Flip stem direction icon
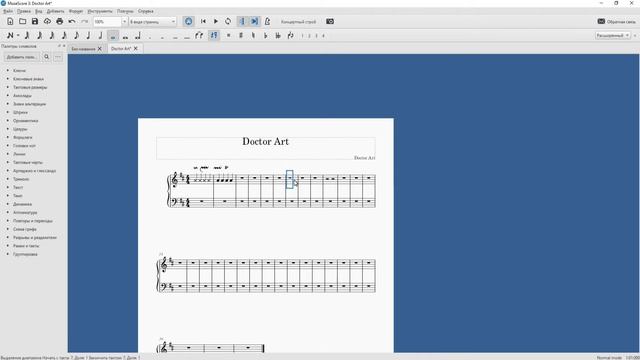 click(290, 36)
